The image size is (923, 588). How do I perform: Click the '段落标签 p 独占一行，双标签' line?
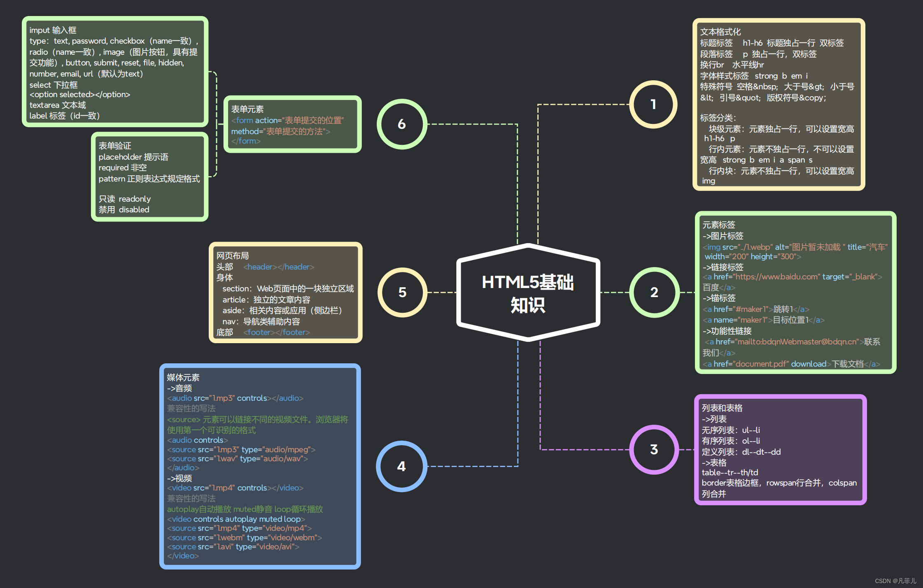[x=758, y=54]
